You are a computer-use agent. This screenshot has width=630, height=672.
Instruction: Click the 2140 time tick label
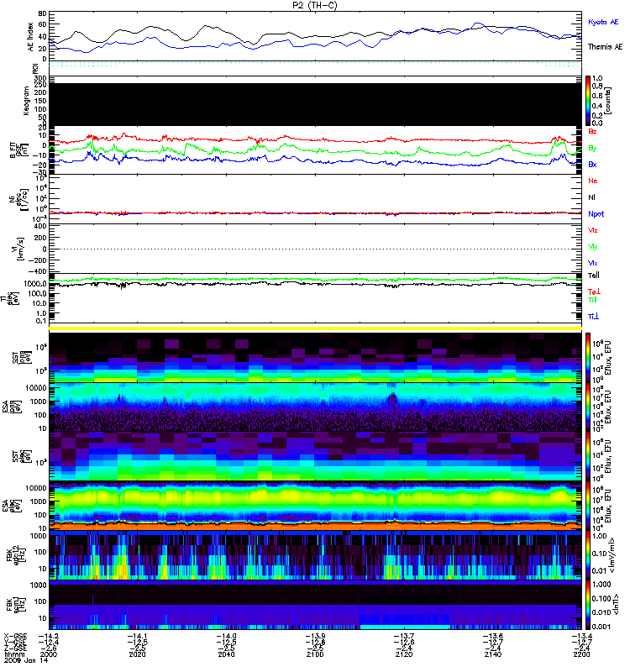tap(493, 654)
